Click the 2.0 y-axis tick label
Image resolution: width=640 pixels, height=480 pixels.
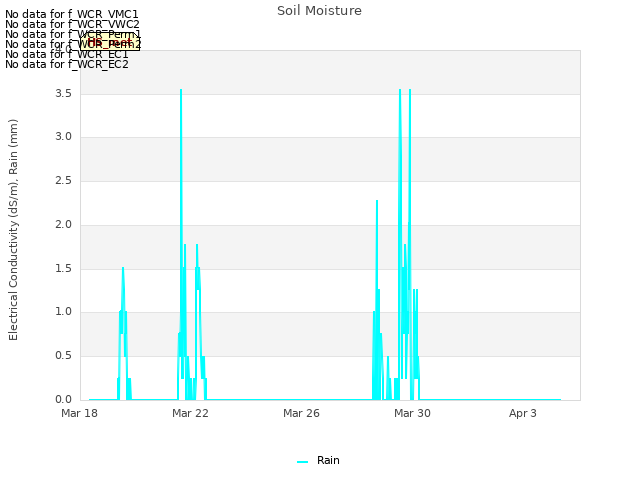point(63,224)
